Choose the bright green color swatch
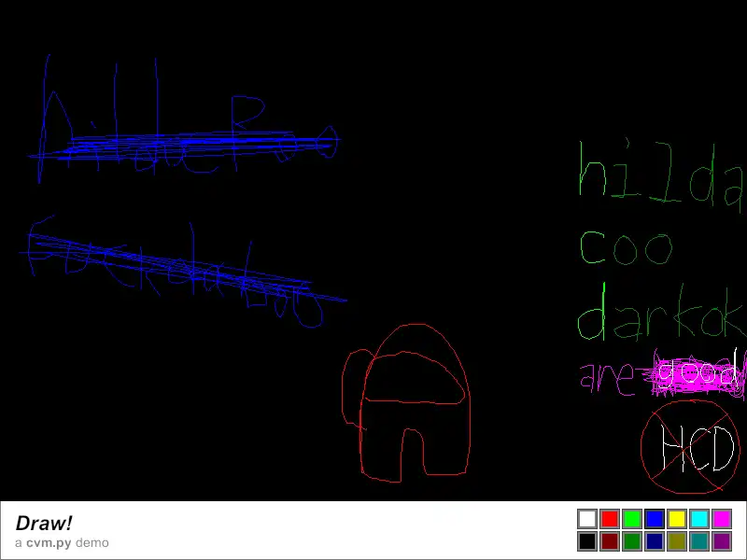Viewport: 747px width, 560px height. click(632, 519)
